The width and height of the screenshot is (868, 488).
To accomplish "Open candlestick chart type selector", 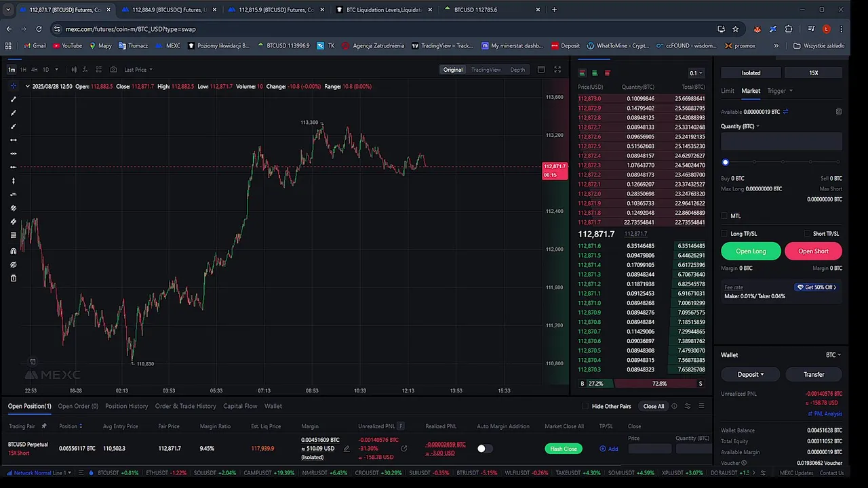I will pyautogui.click(x=74, y=70).
